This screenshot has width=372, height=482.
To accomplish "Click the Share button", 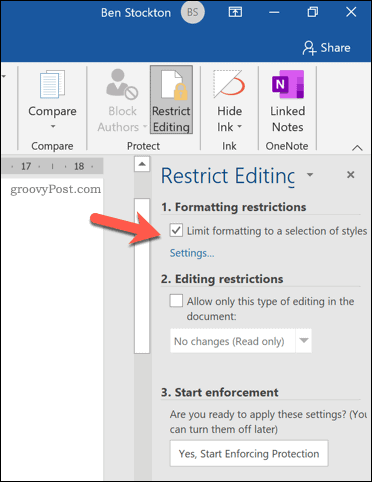I will point(327,48).
